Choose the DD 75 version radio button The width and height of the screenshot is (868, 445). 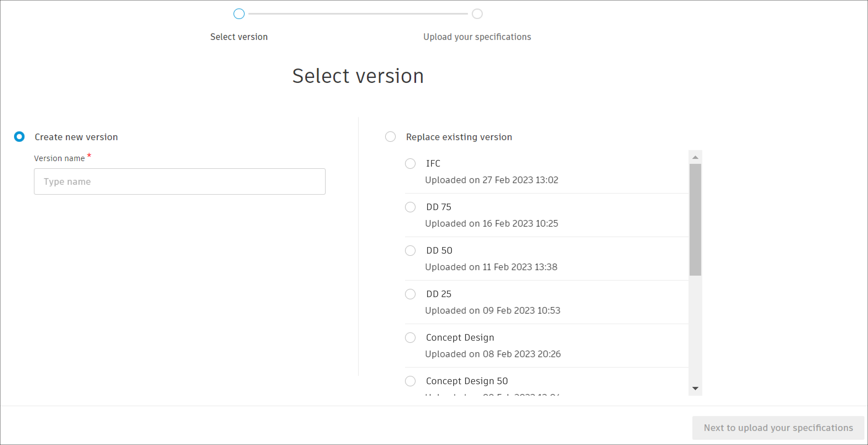[410, 207]
